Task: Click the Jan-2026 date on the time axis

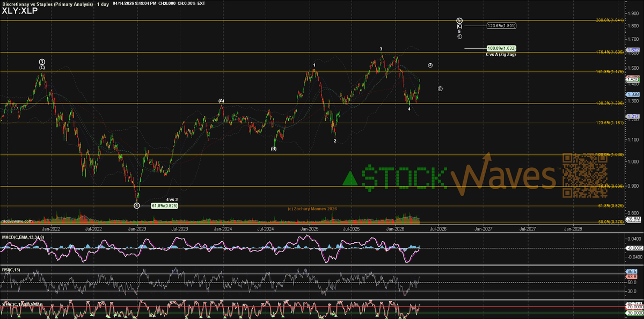Action: tap(396, 228)
